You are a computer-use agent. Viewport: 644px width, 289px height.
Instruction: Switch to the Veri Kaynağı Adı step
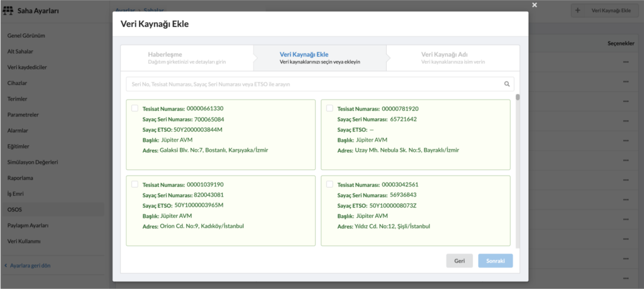coord(453,58)
